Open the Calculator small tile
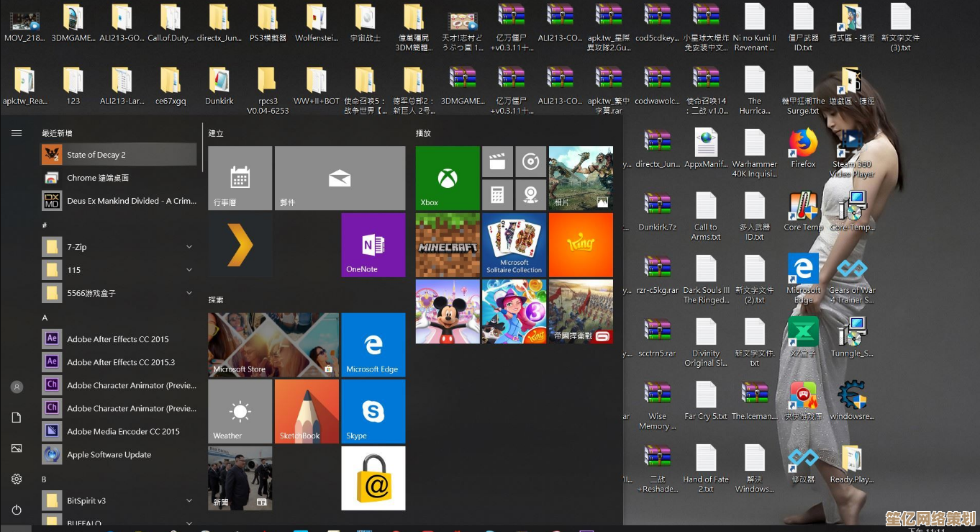This screenshot has height=532, width=980. 496,194
